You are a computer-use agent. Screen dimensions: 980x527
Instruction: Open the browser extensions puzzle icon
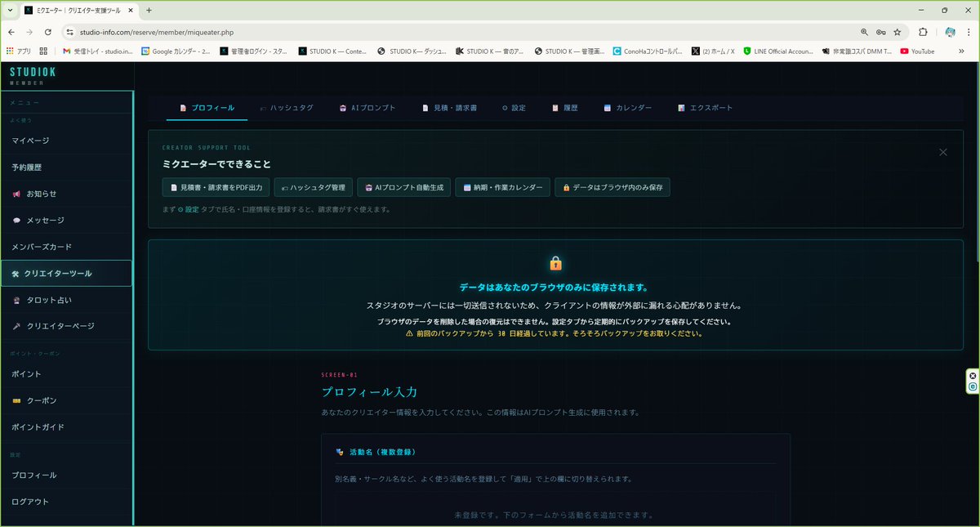point(924,32)
